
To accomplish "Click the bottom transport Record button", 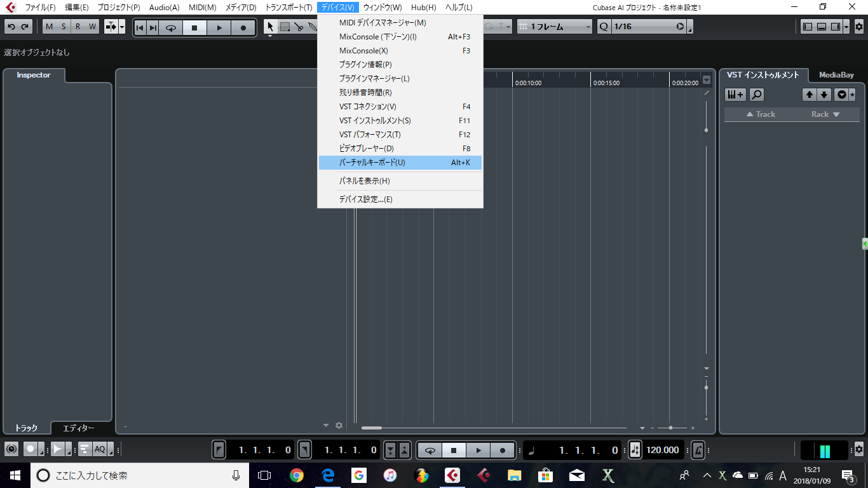I will click(x=503, y=450).
